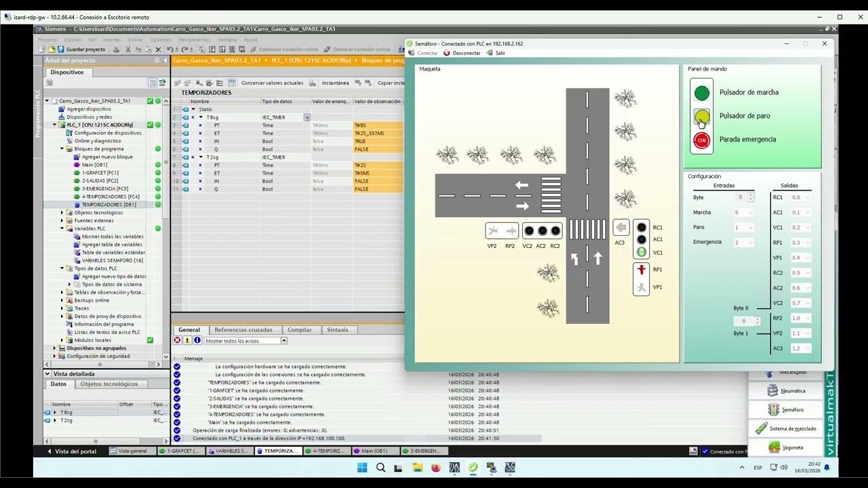Image resolution: width=868 pixels, height=488 pixels.
Task: Click Salir in Semáforo window toolbar
Action: pos(496,53)
